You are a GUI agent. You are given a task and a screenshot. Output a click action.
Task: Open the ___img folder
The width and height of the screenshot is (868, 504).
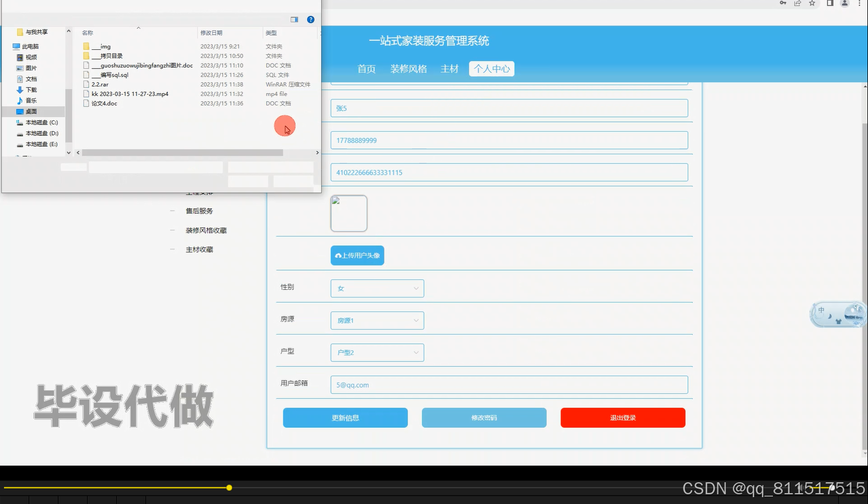pyautogui.click(x=103, y=46)
